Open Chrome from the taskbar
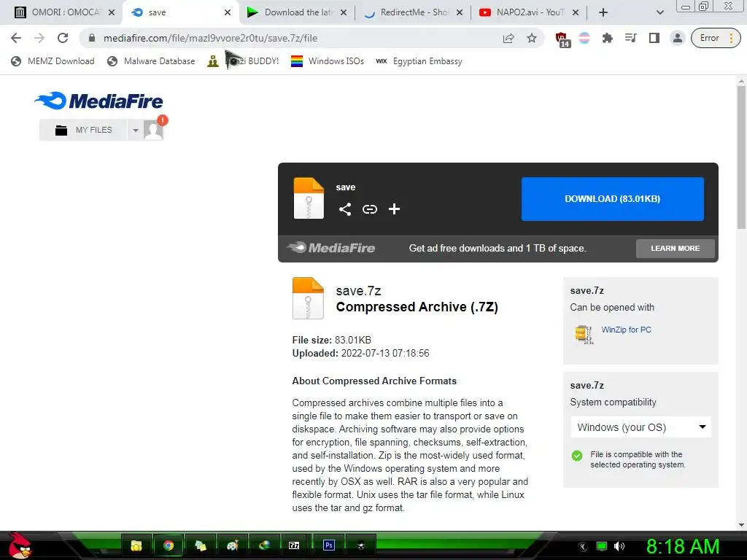747x560 pixels. pos(169,545)
